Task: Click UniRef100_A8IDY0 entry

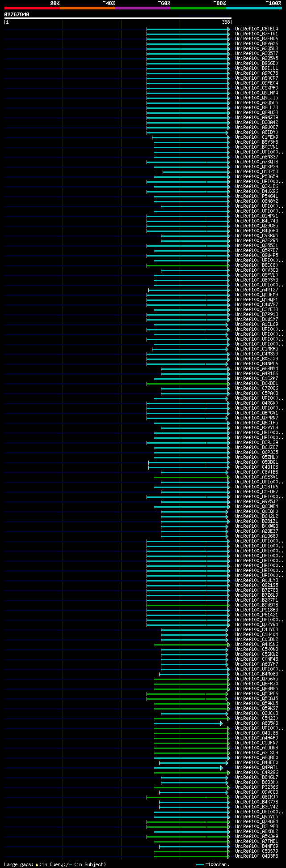Action: (257, 133)
